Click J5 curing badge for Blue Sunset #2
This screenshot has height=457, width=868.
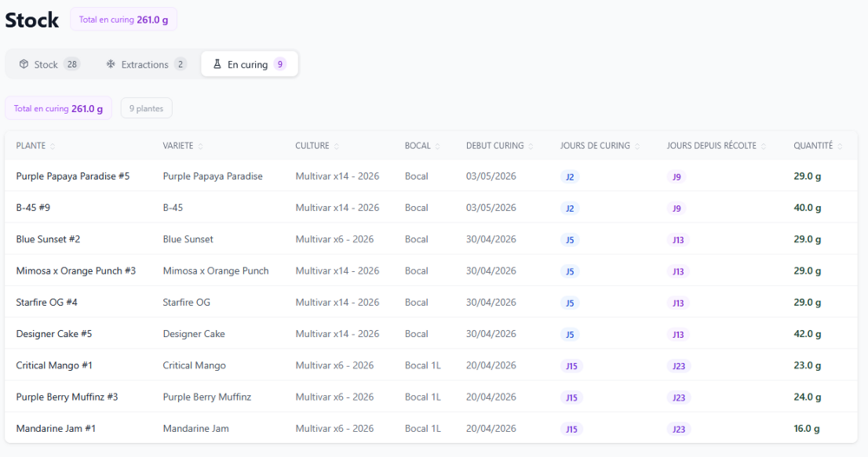(x=569, y=240)
